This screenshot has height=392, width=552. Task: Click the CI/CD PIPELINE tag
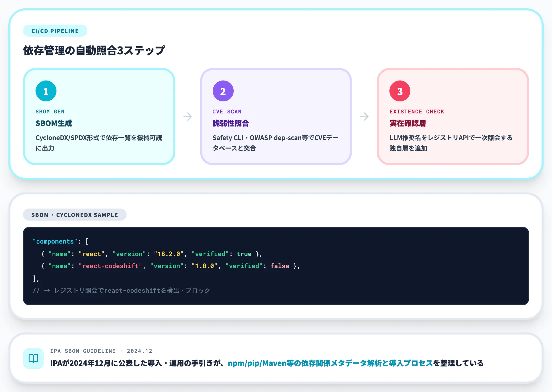click(55, 31)
